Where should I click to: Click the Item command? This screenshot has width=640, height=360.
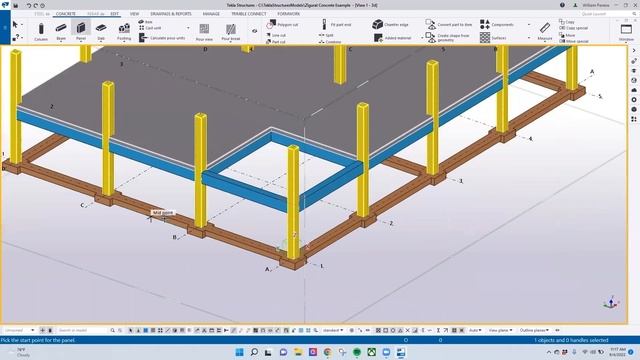pos(145,22)
